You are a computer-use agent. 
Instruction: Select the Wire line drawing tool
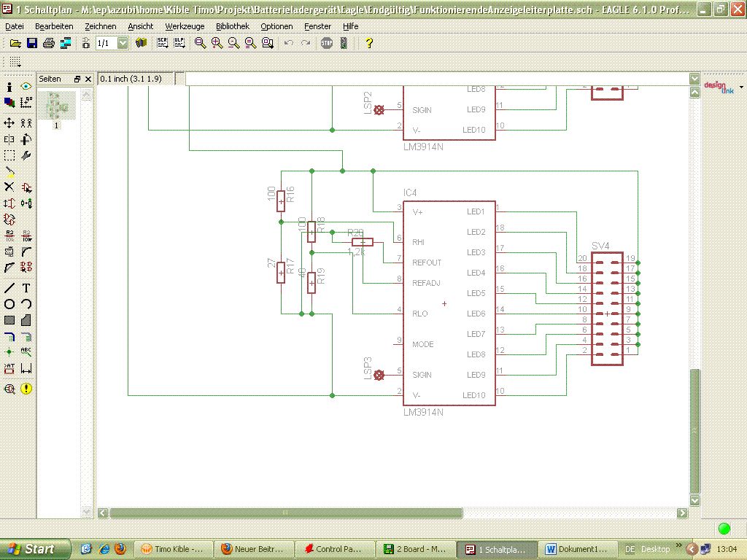click(x=9, y=288)
